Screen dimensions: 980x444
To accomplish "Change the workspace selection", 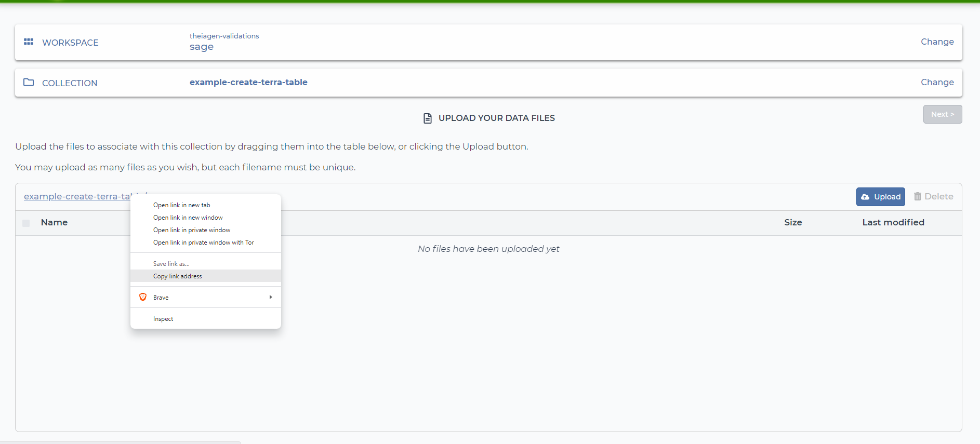I will (x=937, y=42).
